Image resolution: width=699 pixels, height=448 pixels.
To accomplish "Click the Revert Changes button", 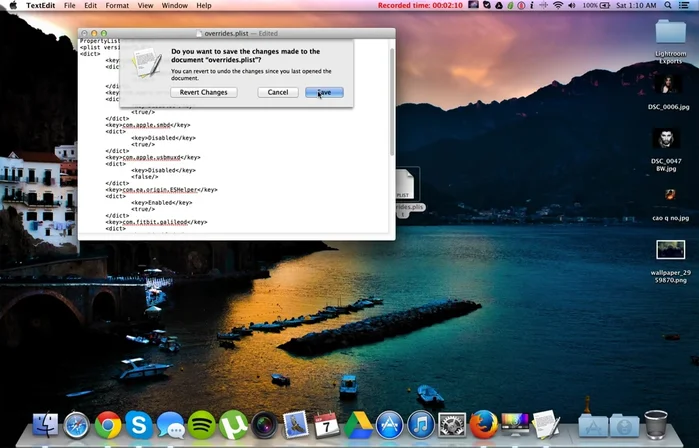I will click(204, 92).
